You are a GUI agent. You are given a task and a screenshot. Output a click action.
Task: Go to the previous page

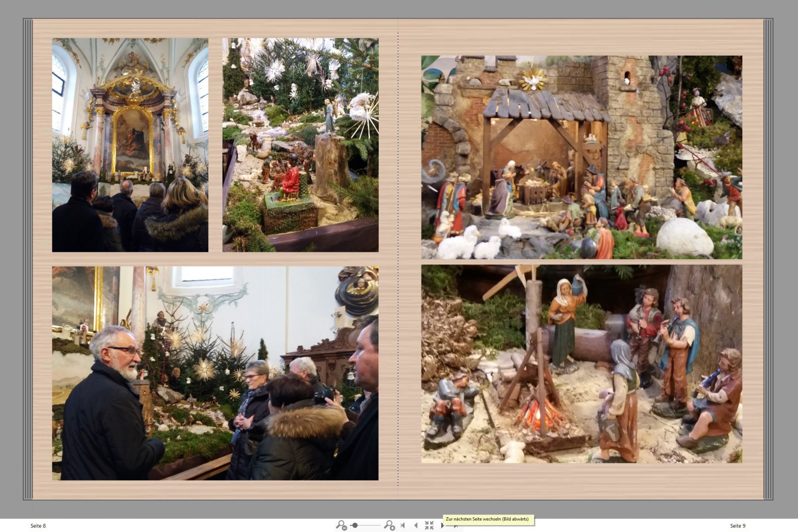click(416, 525)
